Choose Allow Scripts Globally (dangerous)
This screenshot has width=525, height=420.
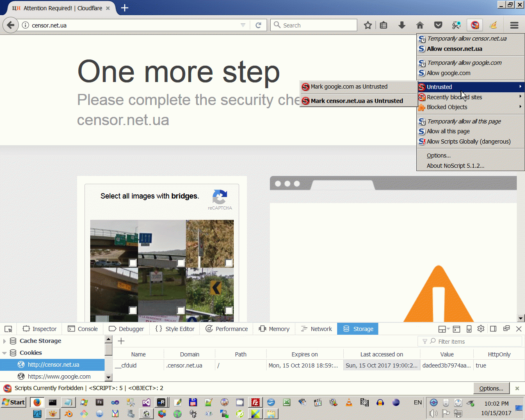click(x=470, y=142)
